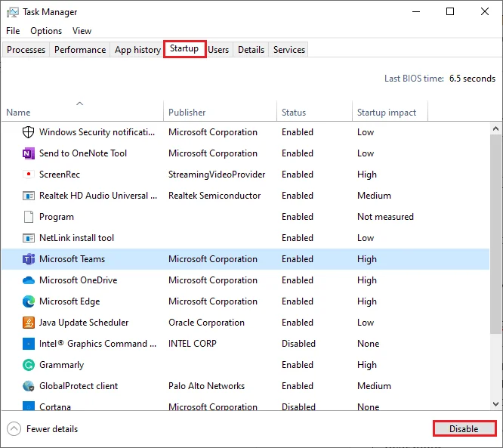Image resolution: width=503 pixels, height=448 pixels.
Task: Click the Task Manager title bar icon
Action: [13, 12]
